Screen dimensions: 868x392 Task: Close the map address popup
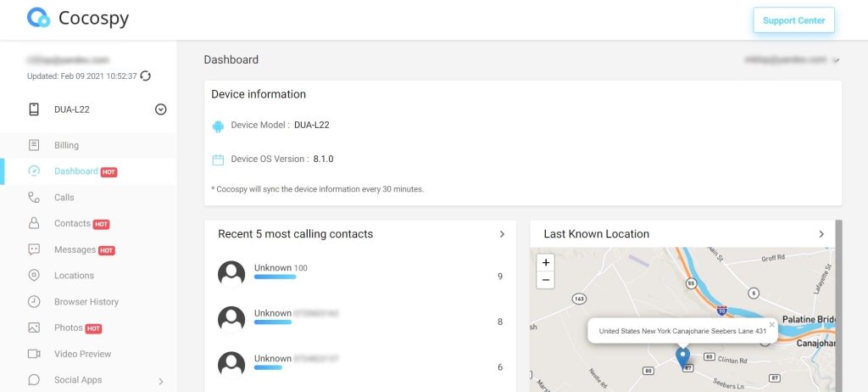[771, 325]
